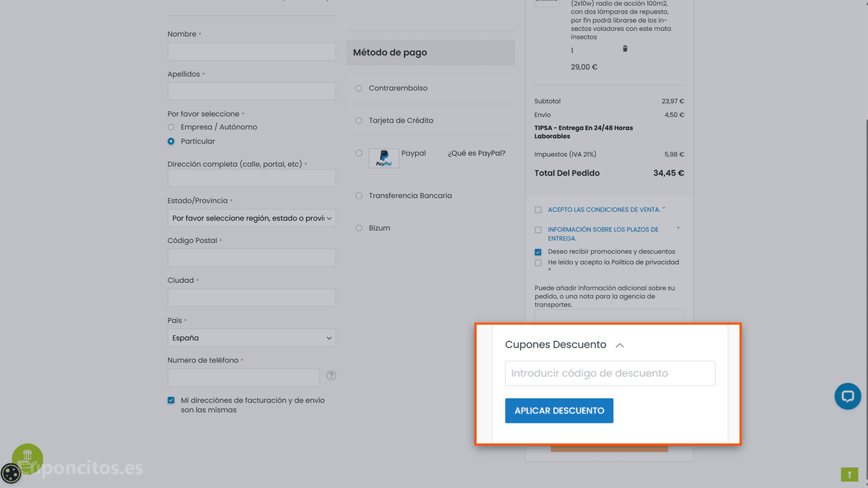The height and width of the screenshot is (488, 868).
Task: Collapse the Cupones Descuento section chevron
Action: click(x=620, y=346)
